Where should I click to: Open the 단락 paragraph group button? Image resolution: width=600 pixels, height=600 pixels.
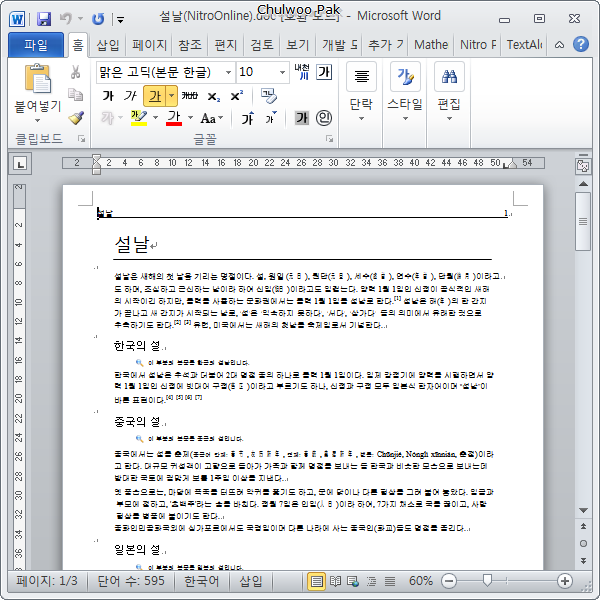361,92
